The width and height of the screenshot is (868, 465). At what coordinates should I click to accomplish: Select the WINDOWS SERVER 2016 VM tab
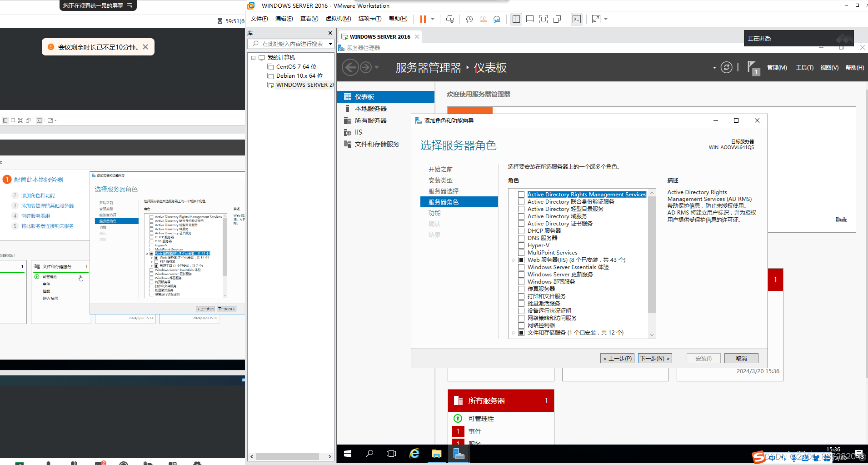[379, 37]
